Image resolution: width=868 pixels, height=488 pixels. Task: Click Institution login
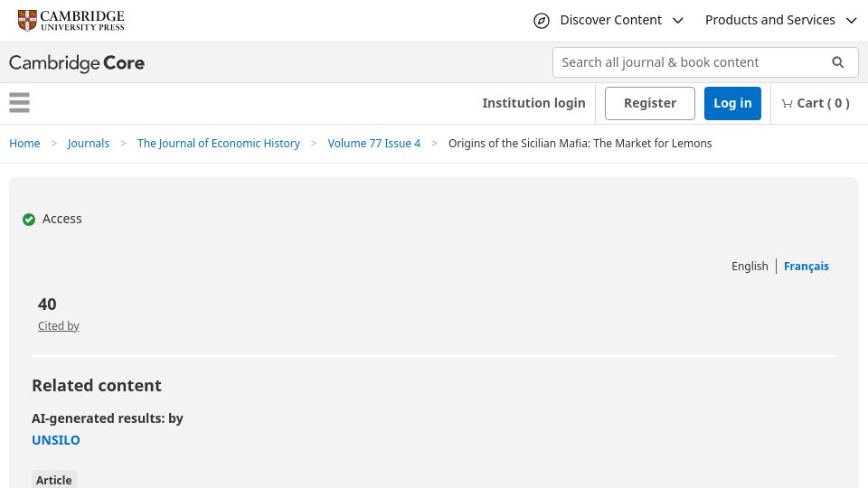(533, 103)
